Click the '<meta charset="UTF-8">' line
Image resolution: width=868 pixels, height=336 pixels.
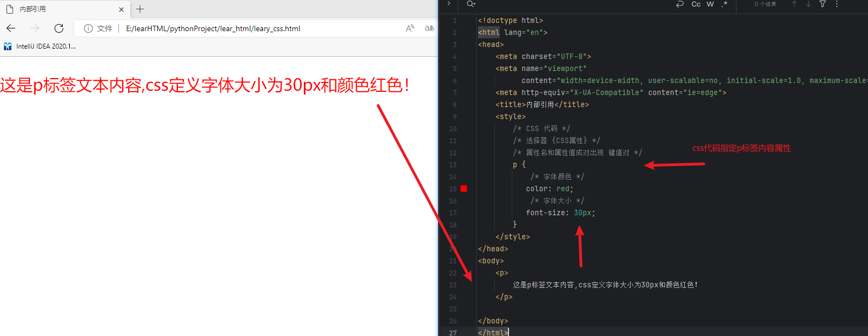543,56
